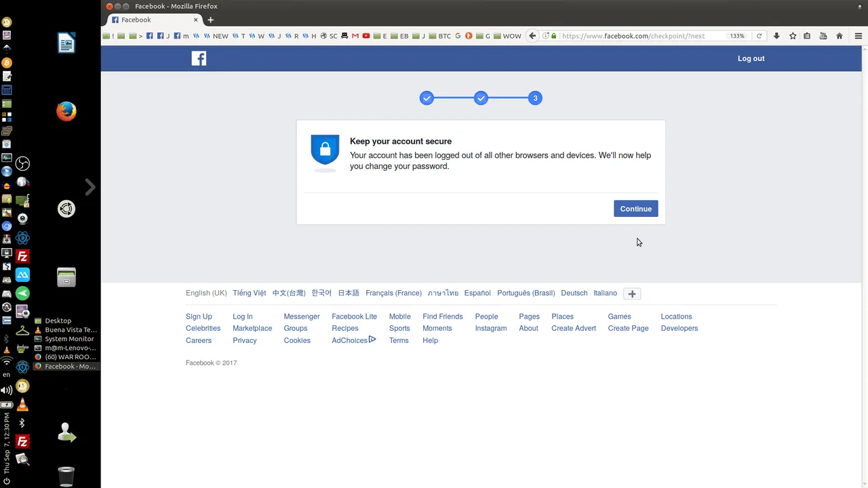Open the EB bookmark folder
This screenshot has height=488, width=868.
[x=400, y=36]
